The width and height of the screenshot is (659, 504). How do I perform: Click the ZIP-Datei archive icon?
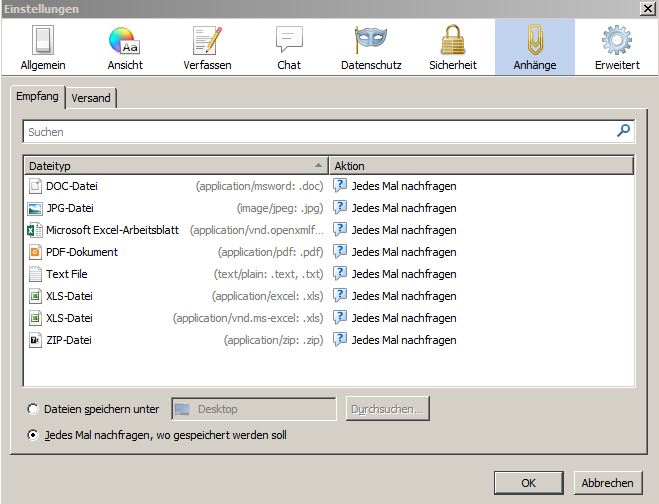pos(35,340)
